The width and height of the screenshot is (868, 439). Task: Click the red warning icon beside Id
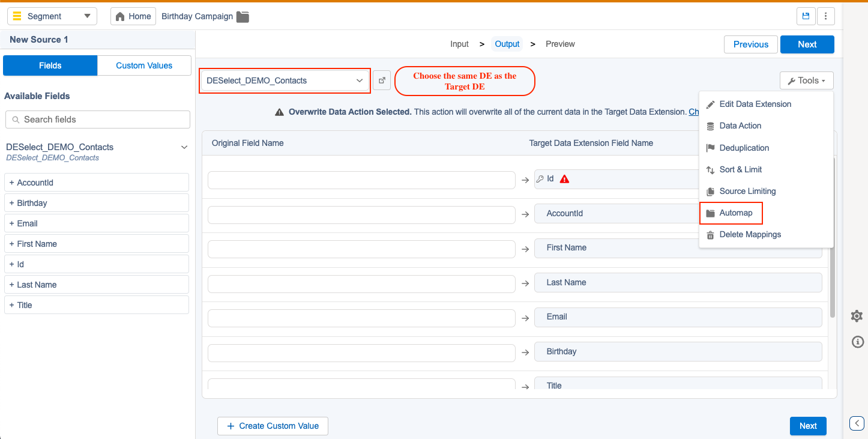[x=564, y=179]
